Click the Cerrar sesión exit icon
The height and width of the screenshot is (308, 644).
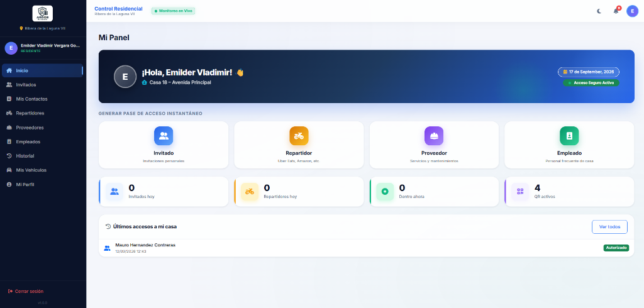point(10,291)
